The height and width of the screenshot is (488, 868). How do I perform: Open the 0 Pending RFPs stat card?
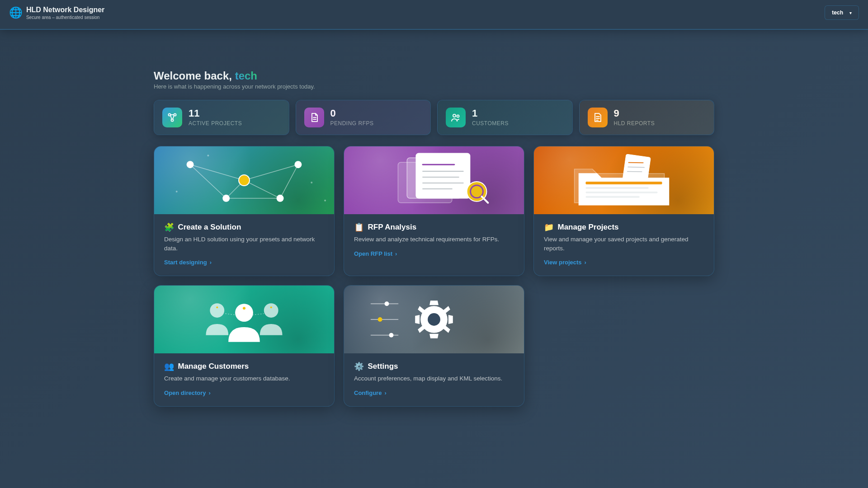(x=363, y=117)
